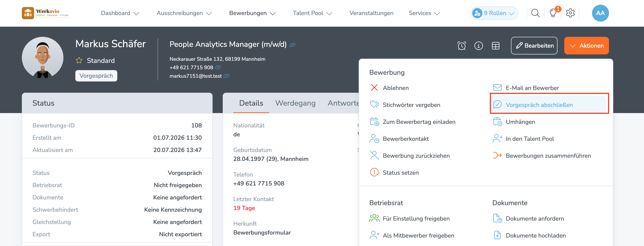Expand the Dashboard menu
The width and height of the screenshot is (644, 246).
pos(120,13)
